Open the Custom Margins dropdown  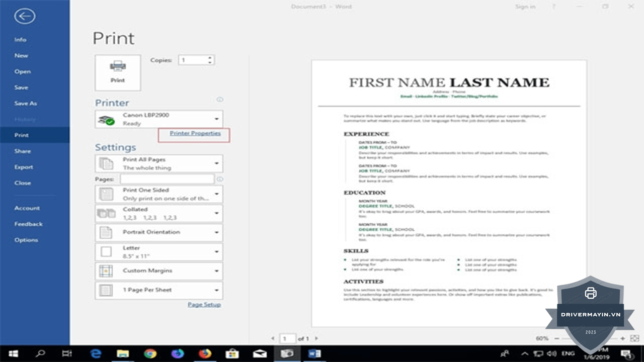[159, 271]
